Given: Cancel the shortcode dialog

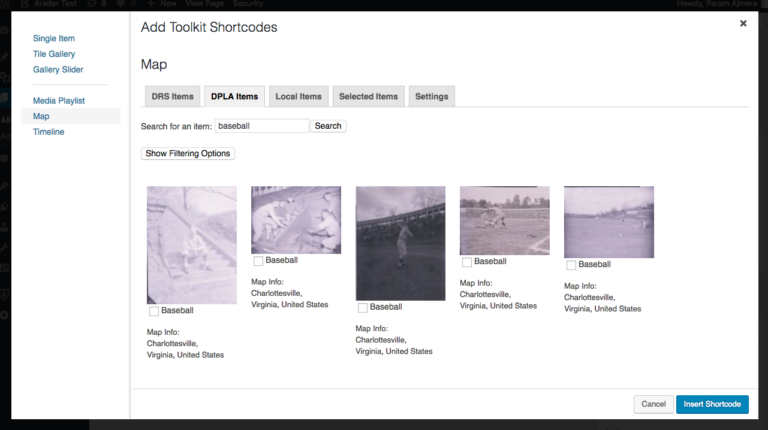Looking at the screenshot, I should [x=653, y=404].
